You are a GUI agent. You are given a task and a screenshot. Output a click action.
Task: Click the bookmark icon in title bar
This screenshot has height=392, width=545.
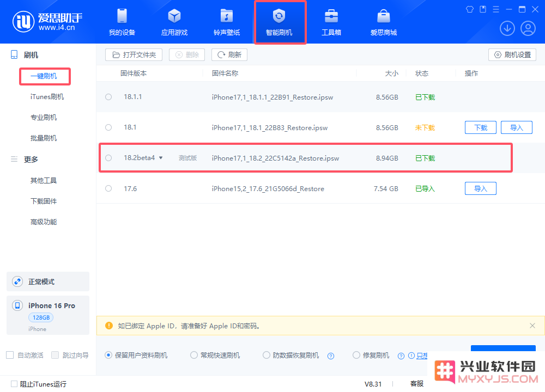click(x=483, y=9)
